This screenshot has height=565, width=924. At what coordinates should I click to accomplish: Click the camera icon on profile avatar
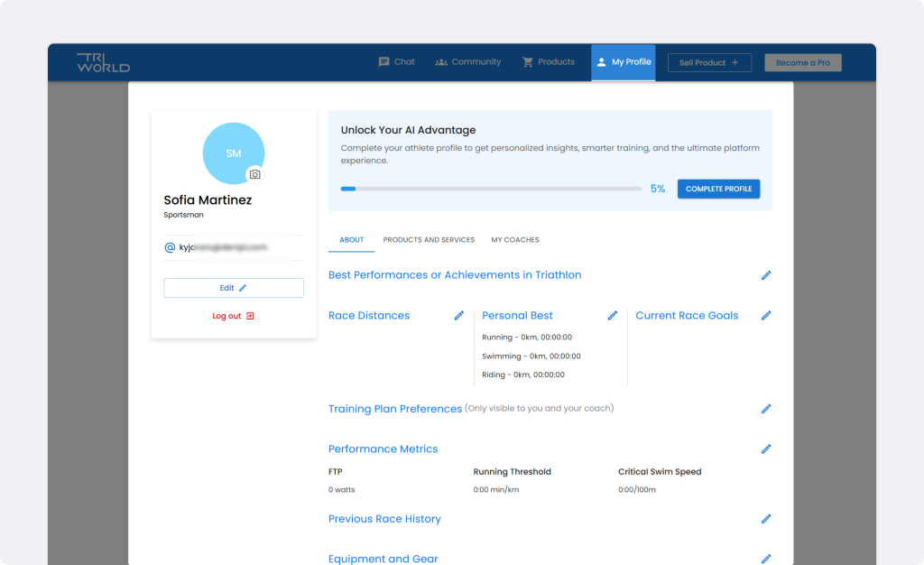(257, 175)
